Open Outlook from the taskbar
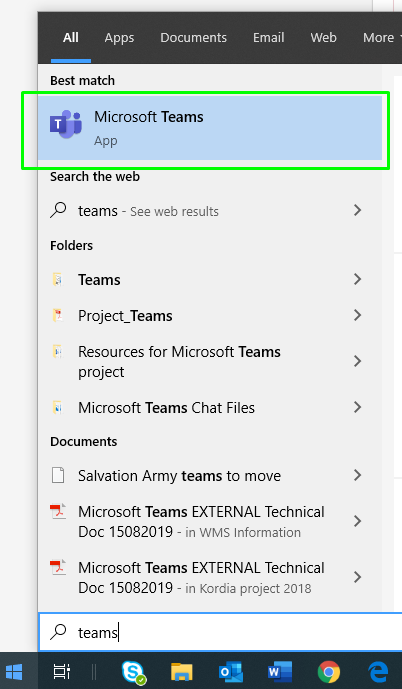 pyautogui.click(x=231, y=672)
